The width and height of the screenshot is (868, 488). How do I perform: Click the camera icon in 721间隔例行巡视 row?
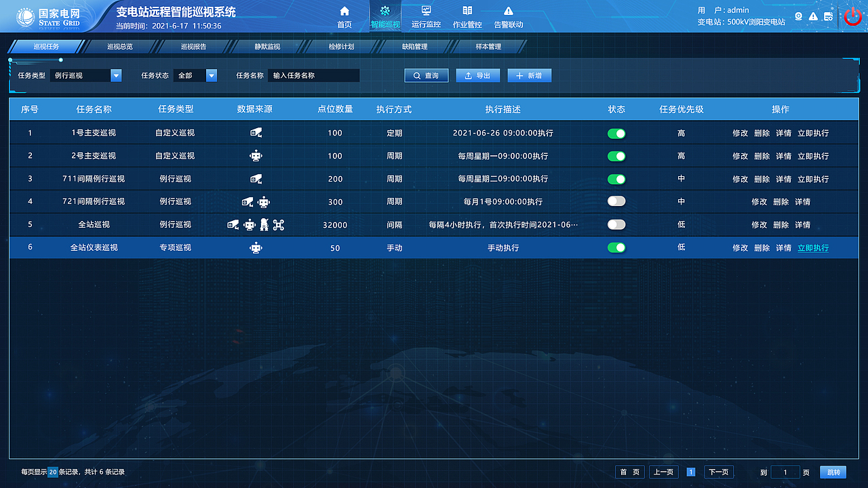pyautogui.click(x=248, y=201)
